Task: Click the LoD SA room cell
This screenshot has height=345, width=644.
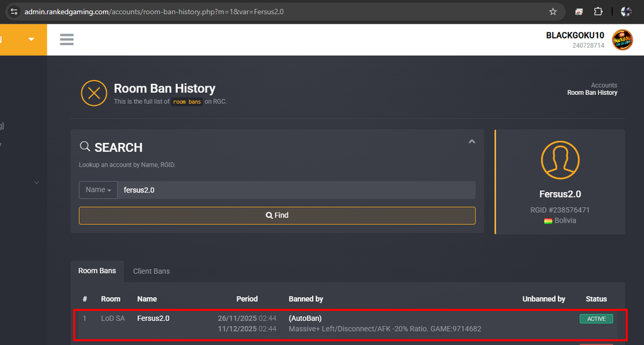Action: tap(113, 319)
